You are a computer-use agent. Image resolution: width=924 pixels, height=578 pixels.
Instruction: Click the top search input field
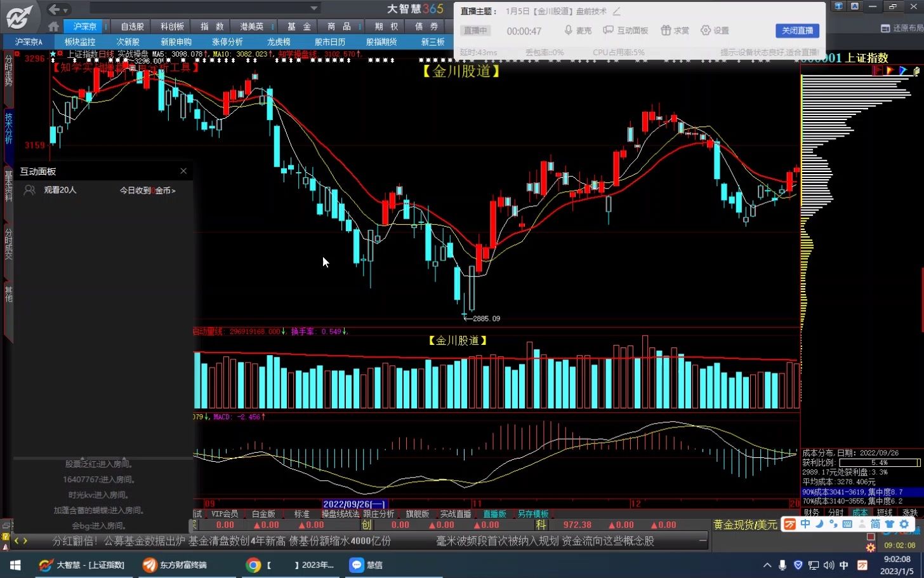(204, 8)
